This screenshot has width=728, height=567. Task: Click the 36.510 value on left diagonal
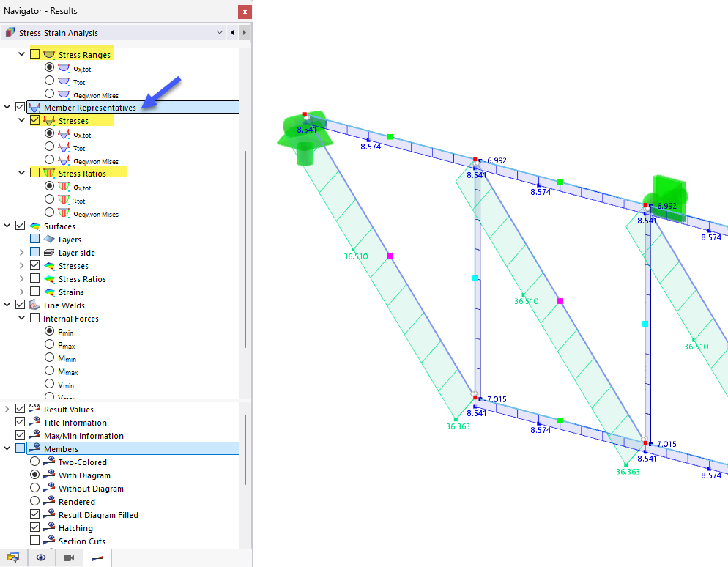coord(356,256)
